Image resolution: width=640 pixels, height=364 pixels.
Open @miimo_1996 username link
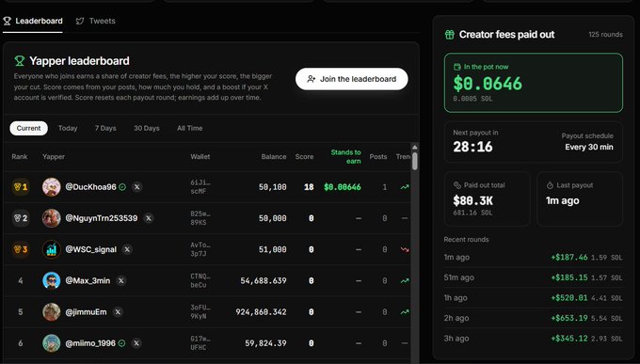point(90,343)
